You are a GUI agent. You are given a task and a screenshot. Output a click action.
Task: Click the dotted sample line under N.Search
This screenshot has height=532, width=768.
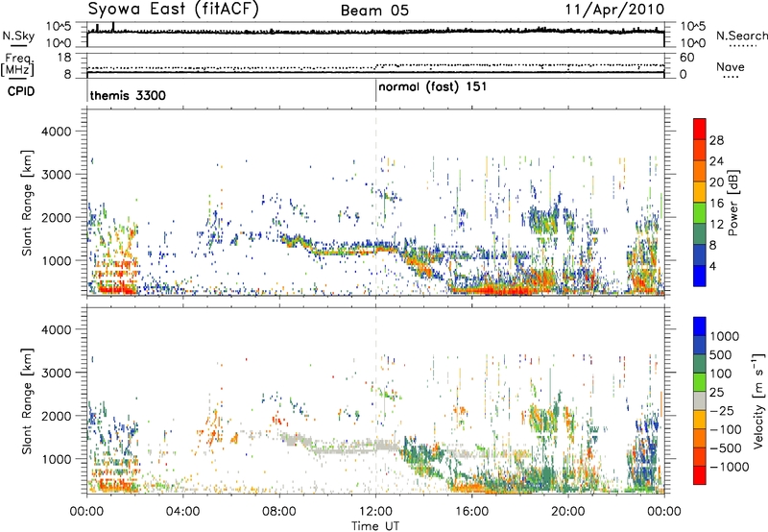point(742,45)
